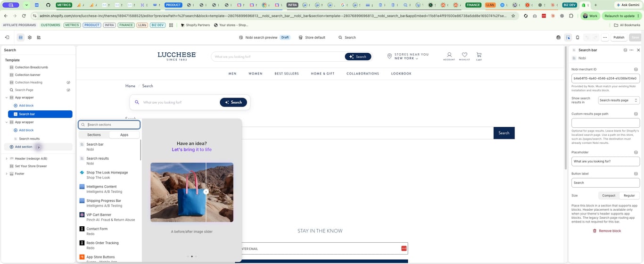Set Size to Compact
Screen dimensions: 644x264
coord(609,195)
